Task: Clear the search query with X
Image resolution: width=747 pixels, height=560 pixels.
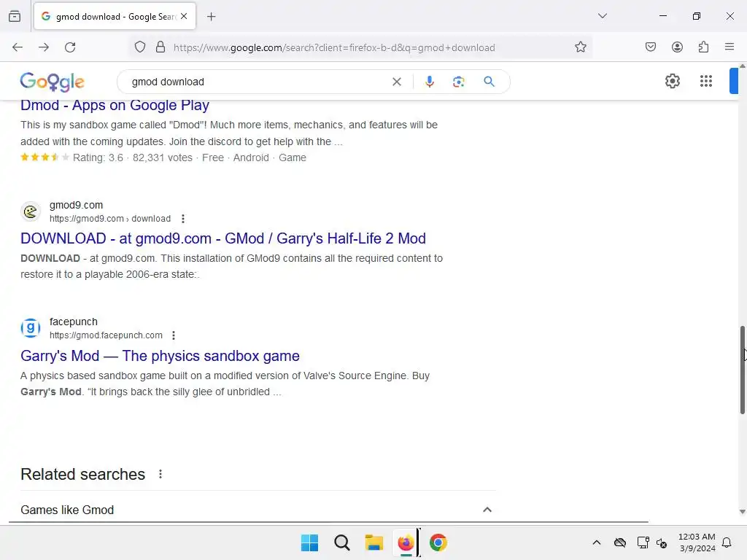Action: click(396, 82)
